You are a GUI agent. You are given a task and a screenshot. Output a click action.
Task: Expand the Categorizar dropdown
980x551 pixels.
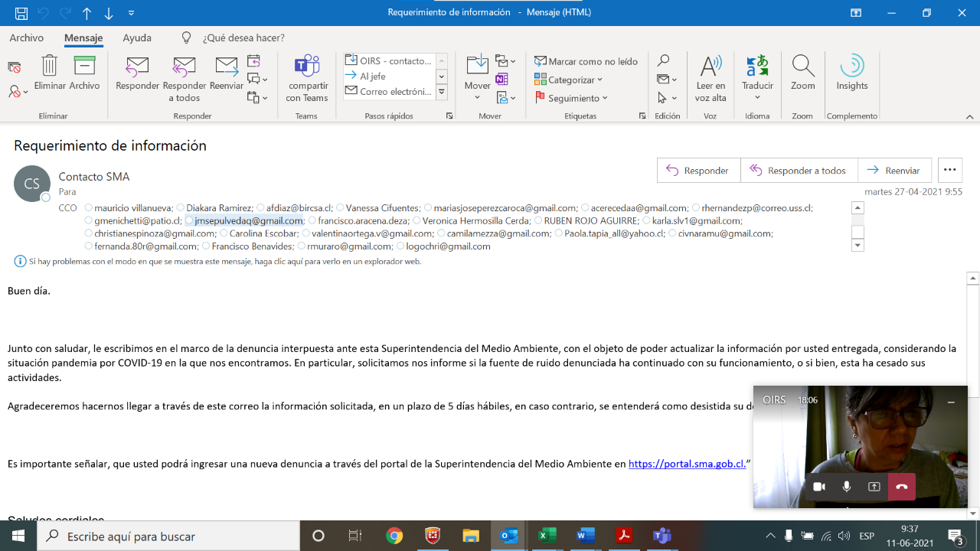[x=569, y=80]
